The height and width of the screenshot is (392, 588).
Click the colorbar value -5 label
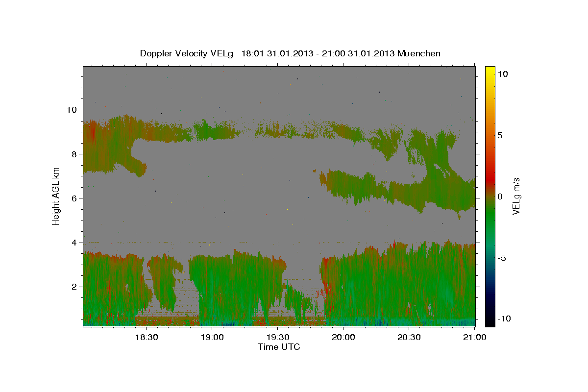pyautogui.click(x=502, y=258)
